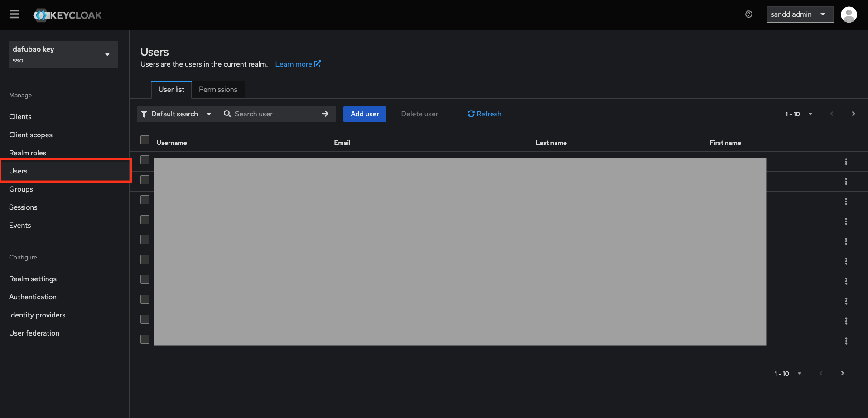Image resolution: width=868 pixels, height=418 pixels.
Task: Expand the sandd admin account dropdown
Action: 799,14
